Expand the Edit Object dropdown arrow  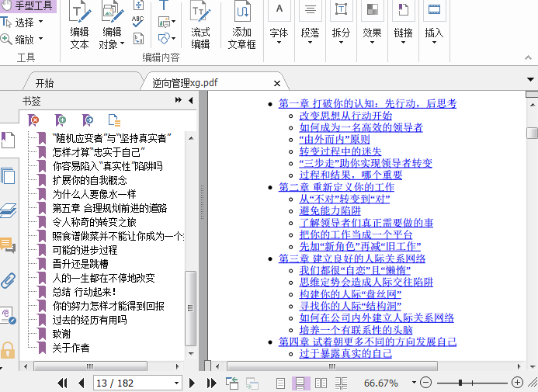click(x=123, y=44)
